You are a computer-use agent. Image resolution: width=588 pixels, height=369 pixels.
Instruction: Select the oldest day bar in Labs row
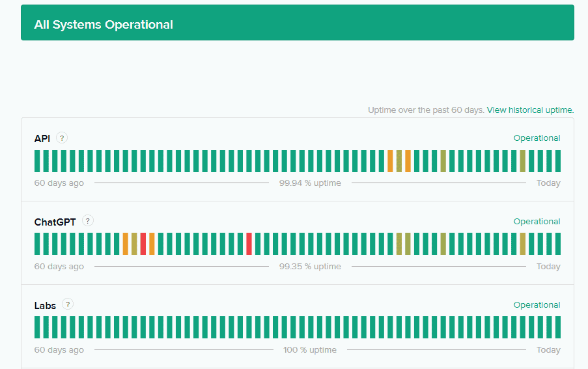[37, 327]
